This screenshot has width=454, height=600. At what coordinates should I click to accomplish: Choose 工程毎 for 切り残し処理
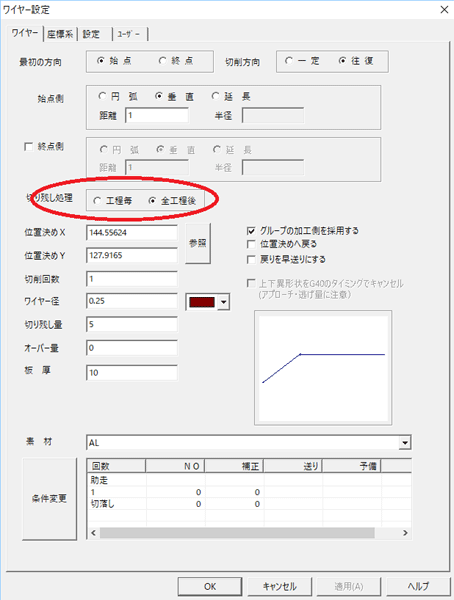113,201
